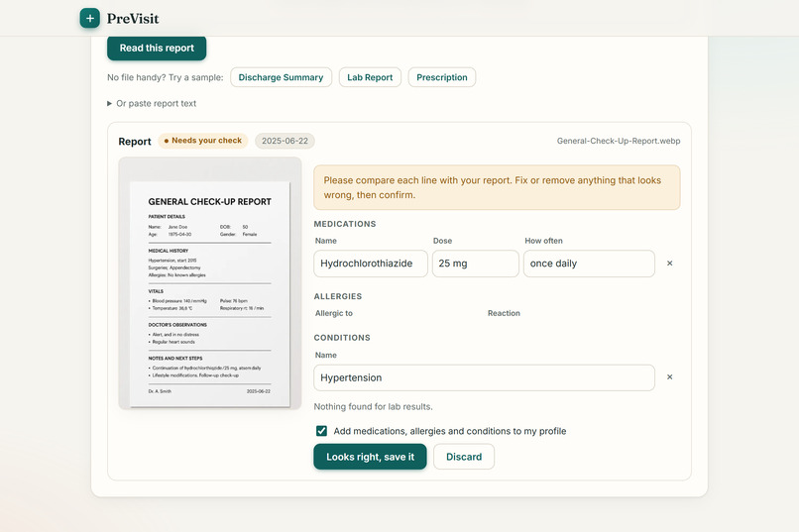Edit the 25 mg dose field
The height and width of the screenshot is (532, 799).
(x=476, y=264)
